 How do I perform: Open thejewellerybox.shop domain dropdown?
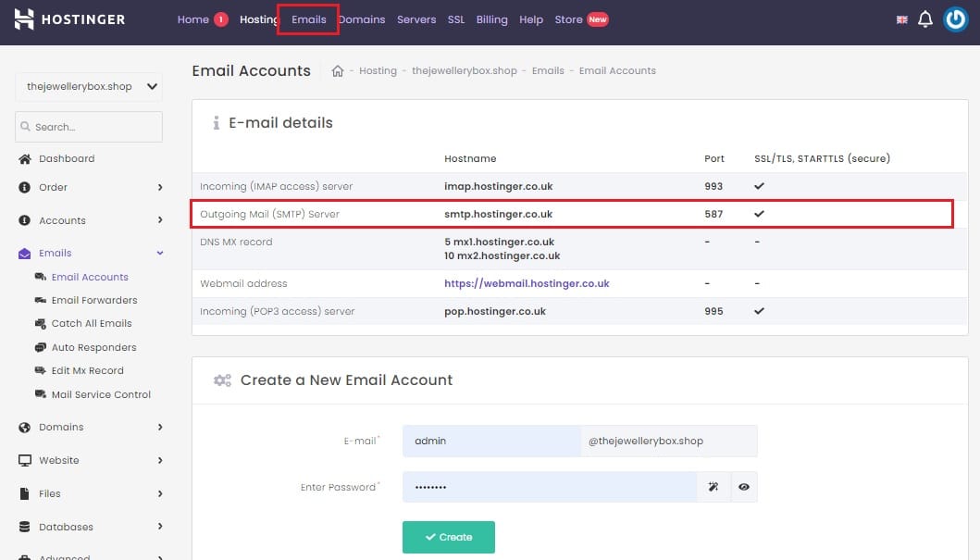tap(89, 86)
